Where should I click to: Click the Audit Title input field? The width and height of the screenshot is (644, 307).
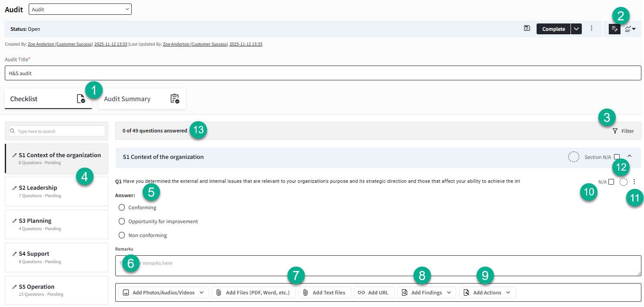323,73
